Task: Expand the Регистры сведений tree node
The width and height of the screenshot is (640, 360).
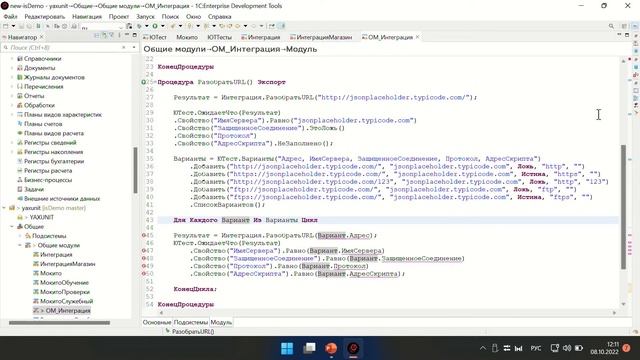Action: 12,142
